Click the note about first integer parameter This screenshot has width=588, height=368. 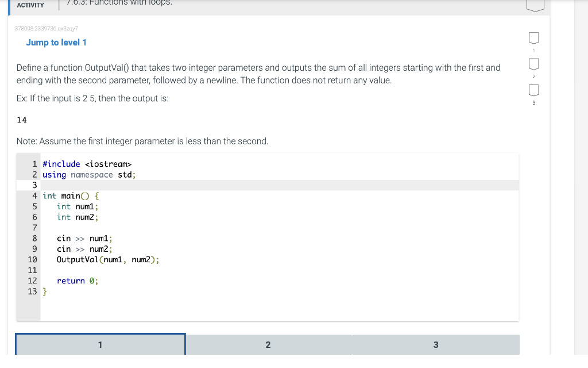(x=142, y=141)
